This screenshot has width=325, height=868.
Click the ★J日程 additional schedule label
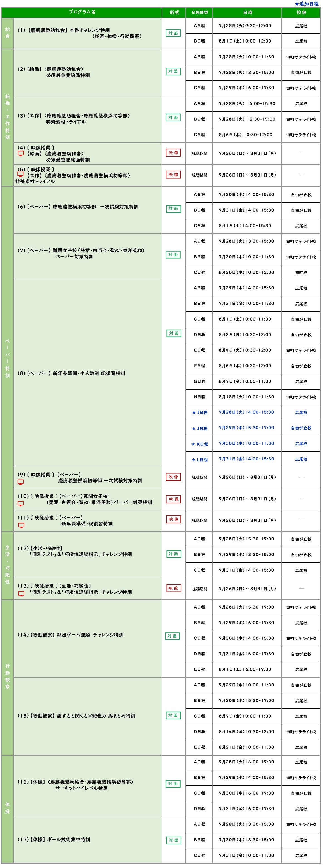coord(200,428)
